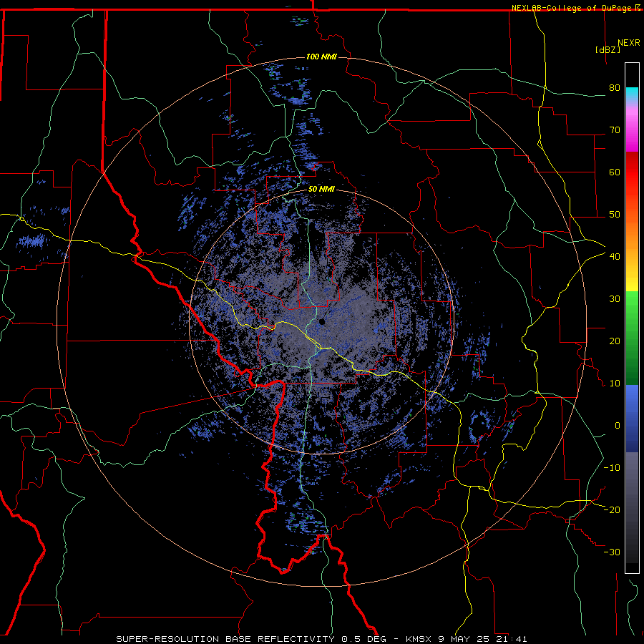Click the [dBZ] unit label
Image resolution: width=644 pixels, height=644 pixels.
(x=608, y=49)
